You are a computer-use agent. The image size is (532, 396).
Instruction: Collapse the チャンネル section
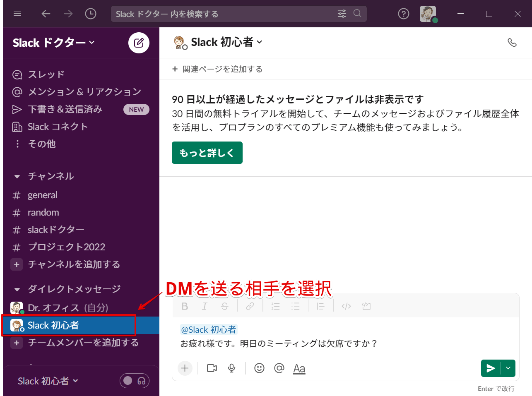coord(17,177)
